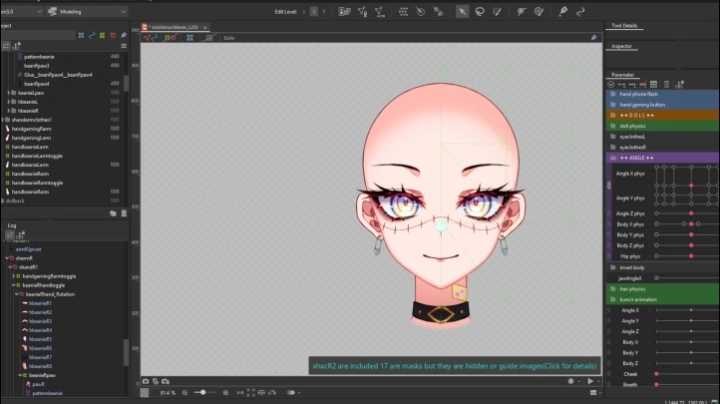Viewport: 720px width, 404px height.
Task: Click the warp deformer grid tool
Action: tap(403, 12)
